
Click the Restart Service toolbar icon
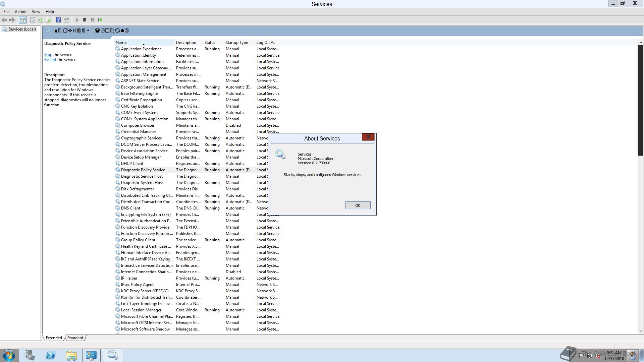click(100, 20)
